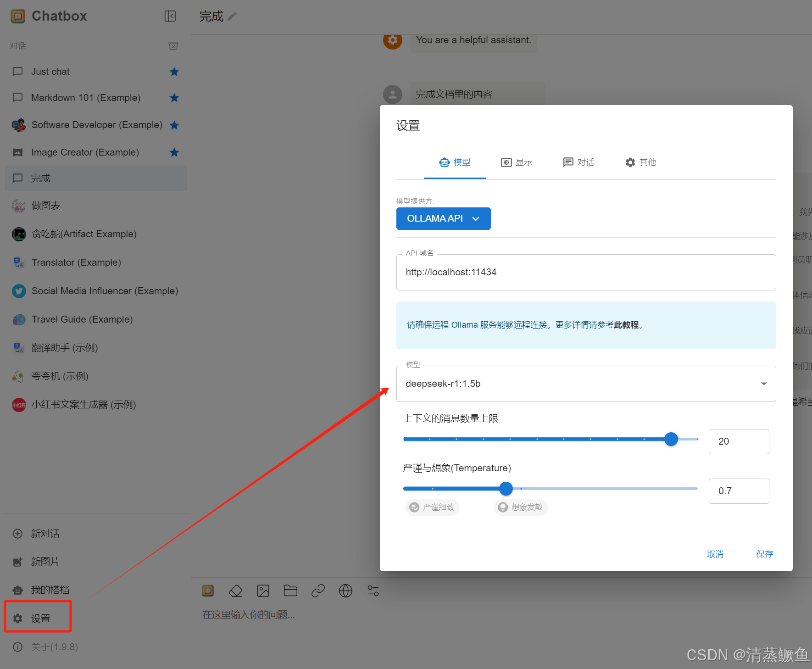Screen dimensions: 812x669
Task: Unstar the Just chat conversation
Action: pyautogui.click(x=174, y=72)
